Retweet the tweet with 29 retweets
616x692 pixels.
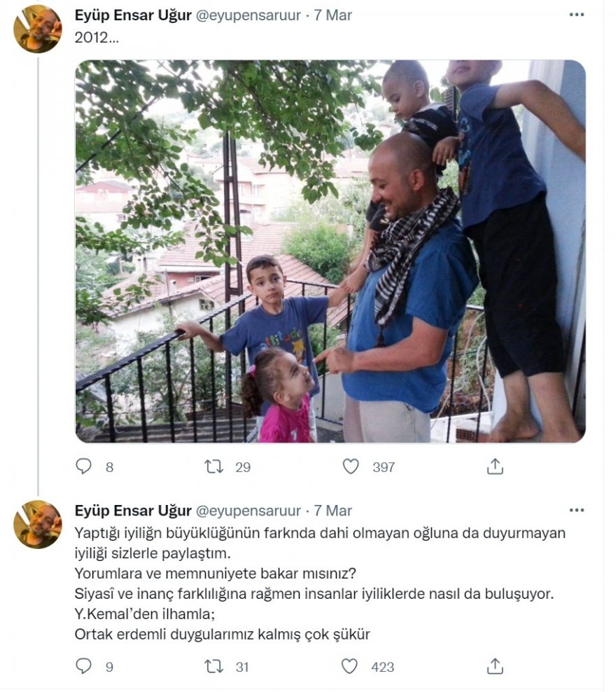click(x=214, y=466)
